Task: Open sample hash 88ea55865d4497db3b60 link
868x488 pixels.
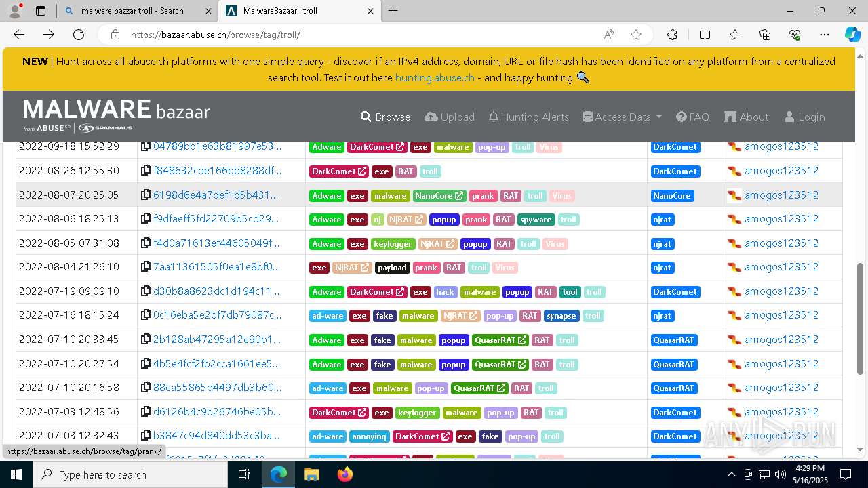Action: (217, 388)
